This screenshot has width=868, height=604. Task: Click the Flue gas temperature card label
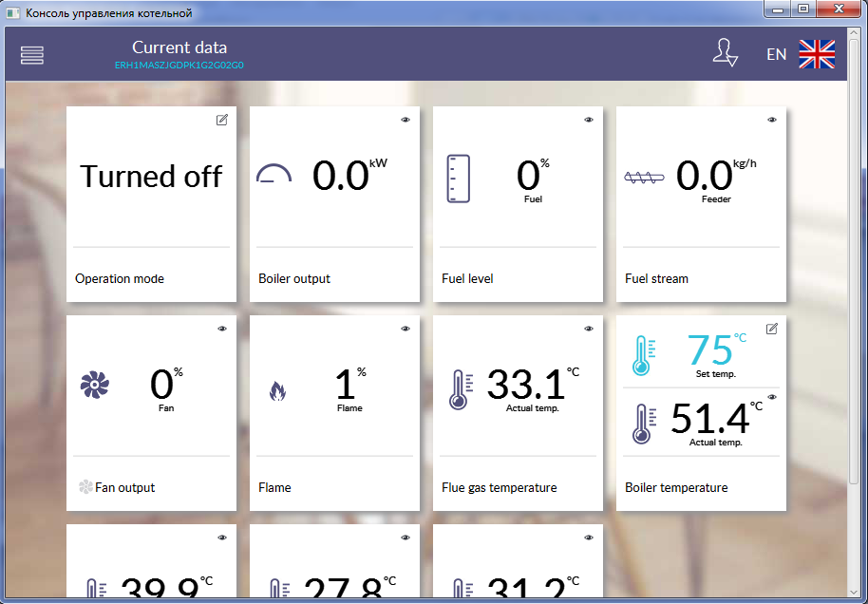(500, 487)
